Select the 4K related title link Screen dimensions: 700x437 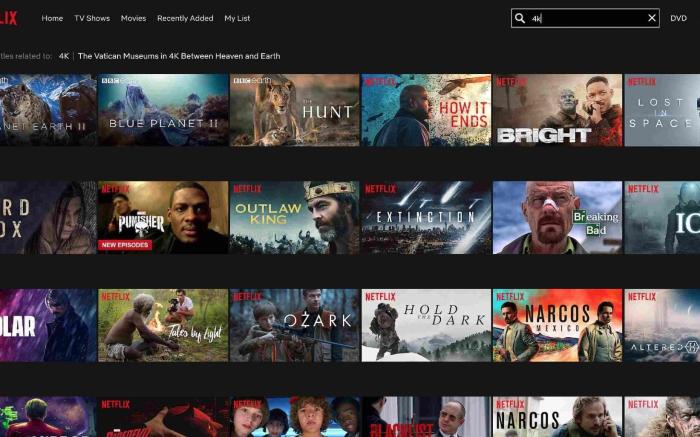(64, 56)
